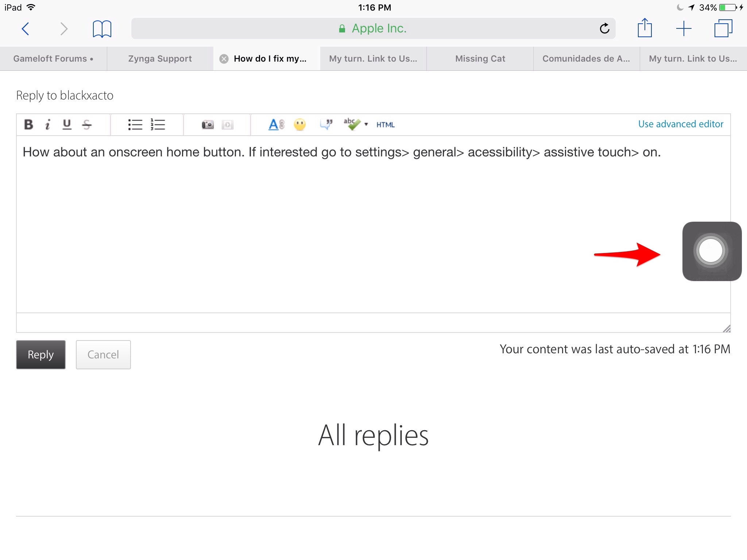This screenshot has height=560, width=747.
Task: Open the text font style tool
Action: tap(276, 125)
